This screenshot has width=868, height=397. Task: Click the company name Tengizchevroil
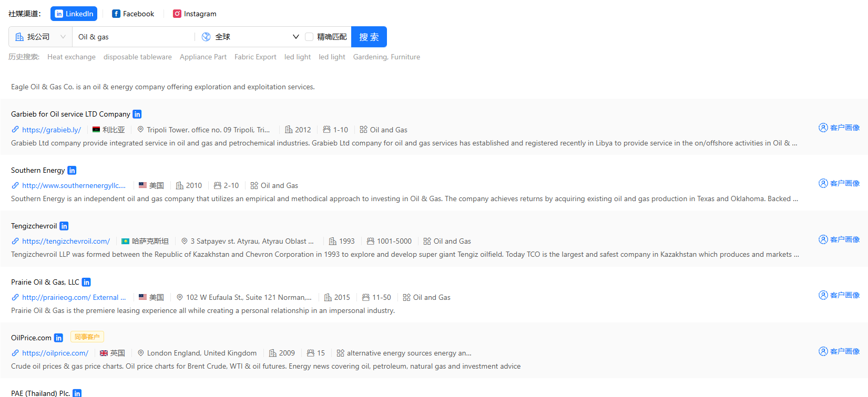(x=34, y=226)
